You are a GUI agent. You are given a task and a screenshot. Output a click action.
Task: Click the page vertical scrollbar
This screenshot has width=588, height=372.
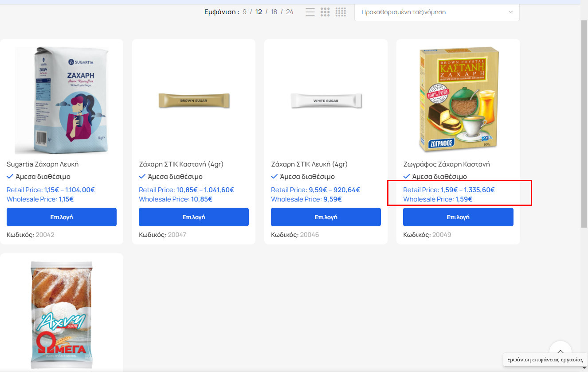[x=584, y=124]
